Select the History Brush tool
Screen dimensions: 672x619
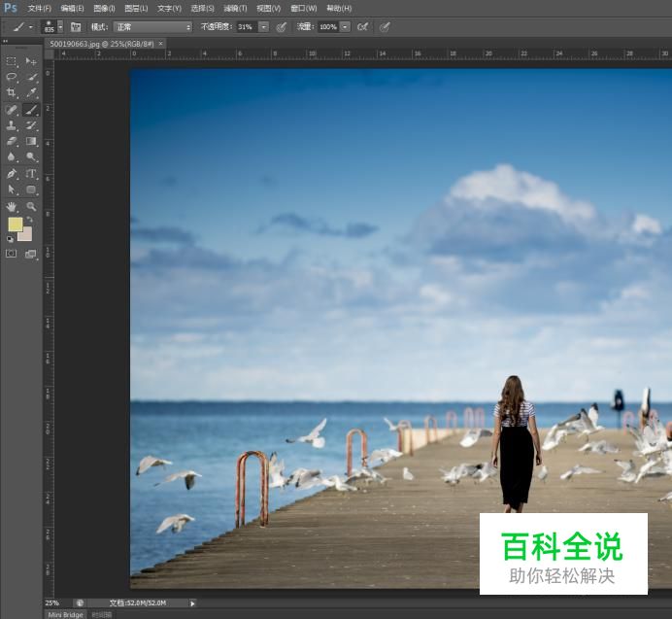(31, 125)
